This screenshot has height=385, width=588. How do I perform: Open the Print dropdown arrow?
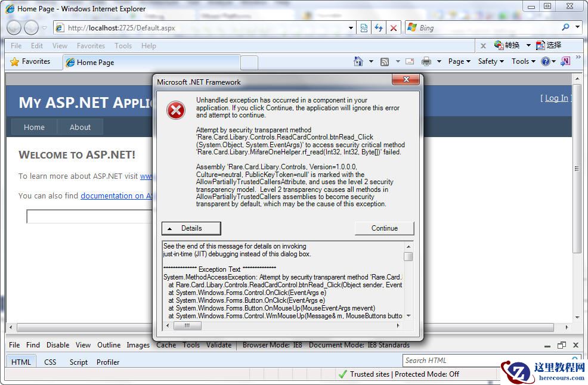pyautogui.click(x=439, y=61)
